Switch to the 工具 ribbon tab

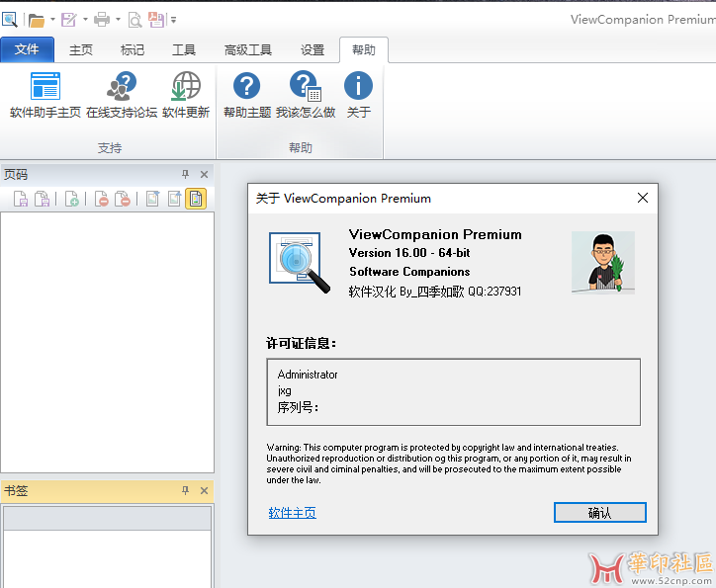tap(184, 49)
